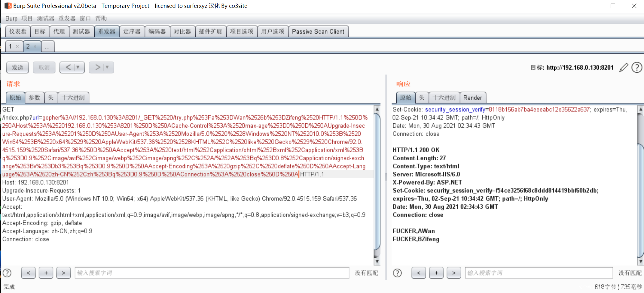644x293 pixels.
Task: Open response search help question-mark icon
Action: point(397,273)
